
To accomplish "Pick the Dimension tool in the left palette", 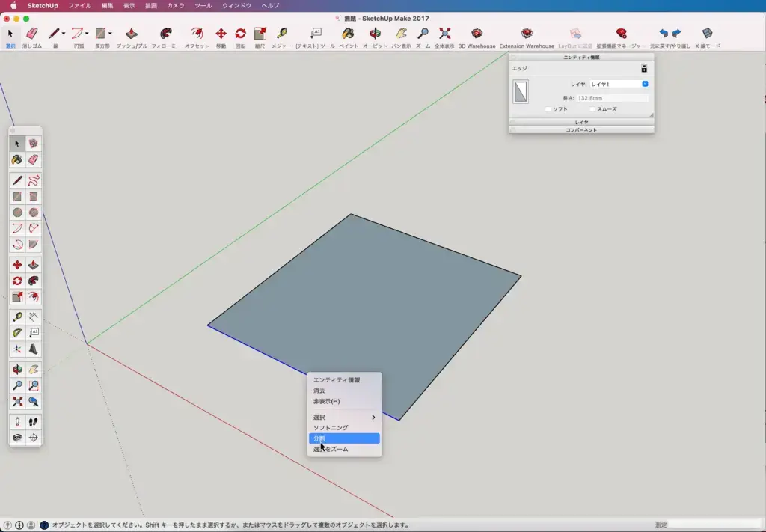I will tap(33, 317).
